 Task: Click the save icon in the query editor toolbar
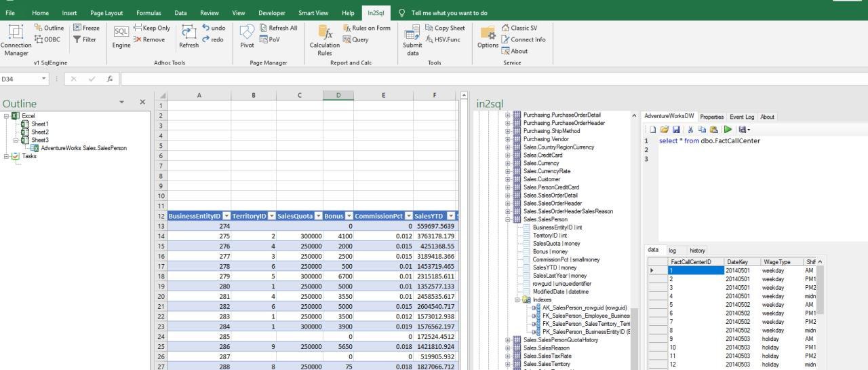(676, 129)
